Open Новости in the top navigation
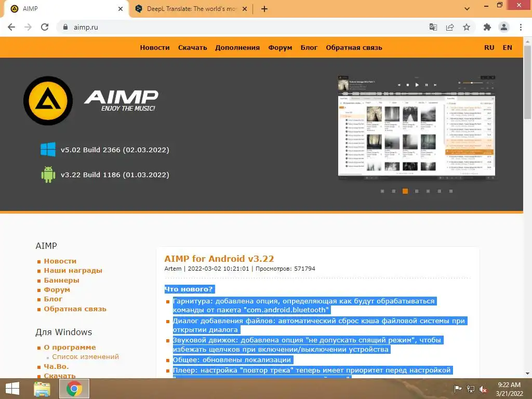Screen dimensions: 532x399 (155, 48)
